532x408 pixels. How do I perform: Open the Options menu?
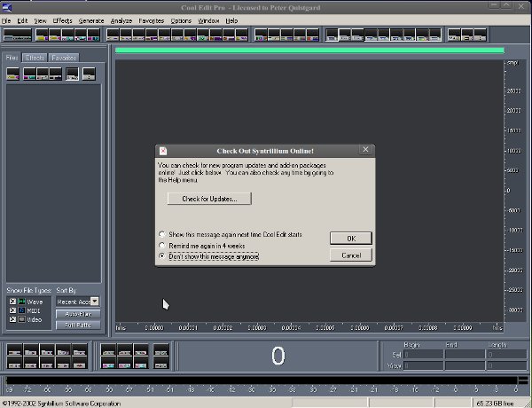(x=181, y=20)
